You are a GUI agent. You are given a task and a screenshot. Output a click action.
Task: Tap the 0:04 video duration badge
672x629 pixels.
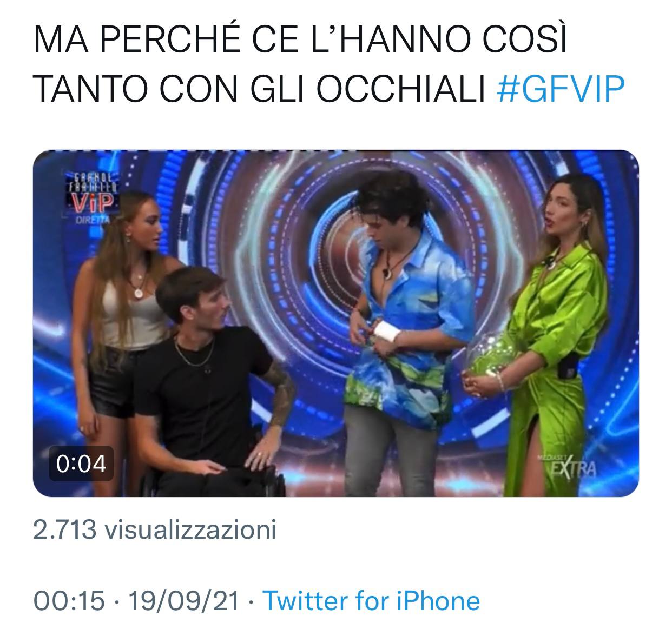point(81,464)
